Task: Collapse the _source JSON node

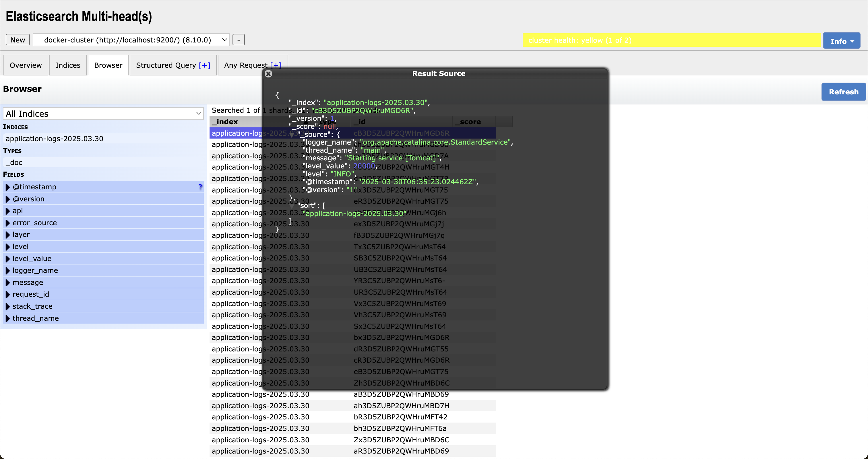Action: [x=292, y=135]
